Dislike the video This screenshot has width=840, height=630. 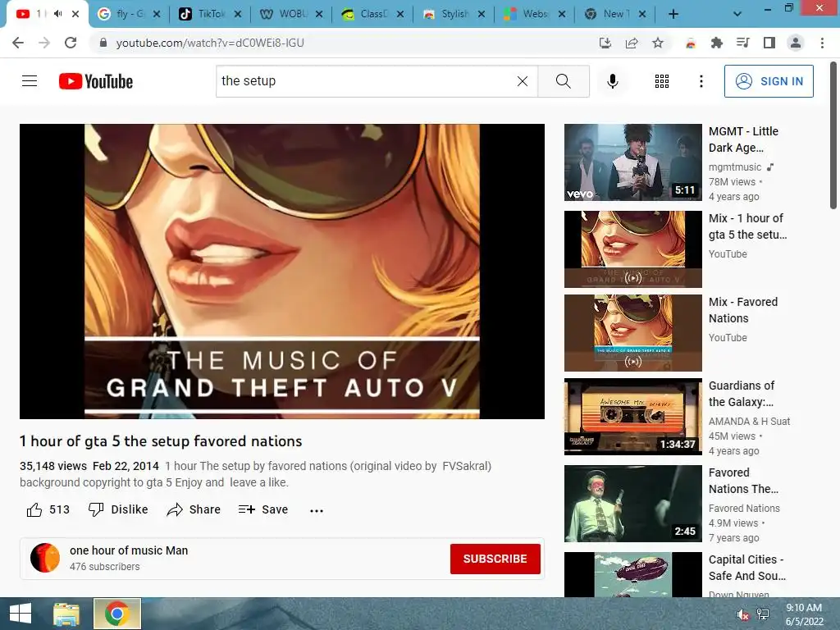pos(118,509)
